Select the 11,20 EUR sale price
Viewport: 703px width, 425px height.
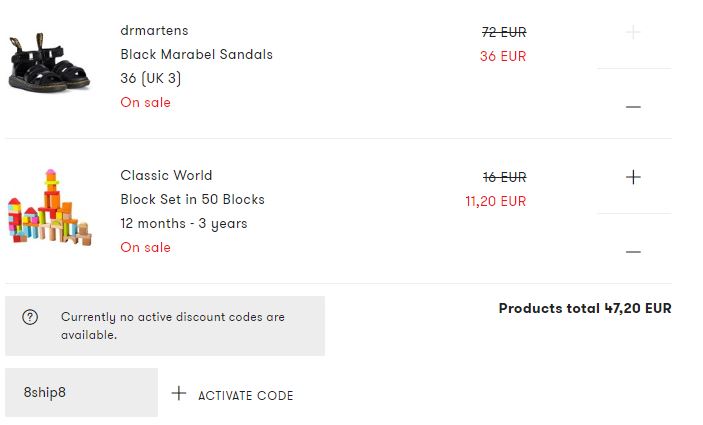coord(495,201)
